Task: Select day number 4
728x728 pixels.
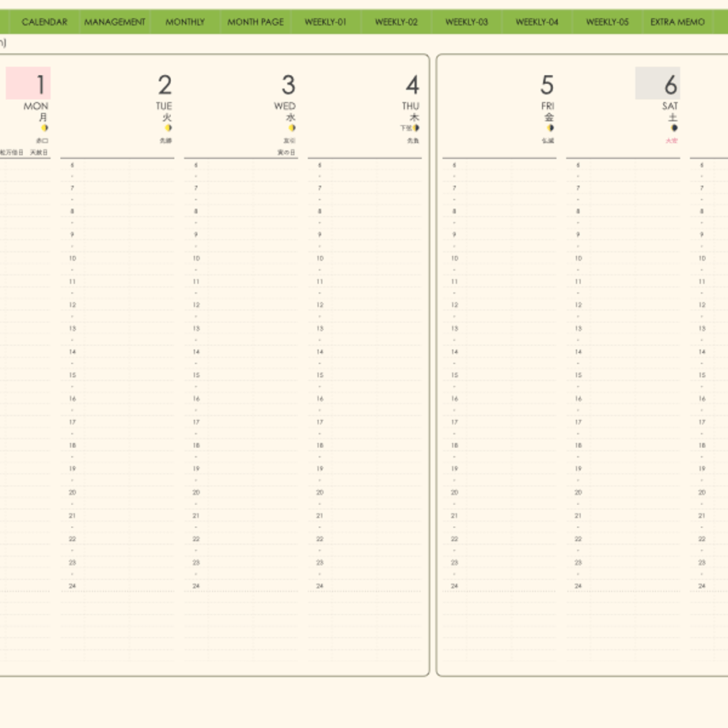Action: point(413,85)
